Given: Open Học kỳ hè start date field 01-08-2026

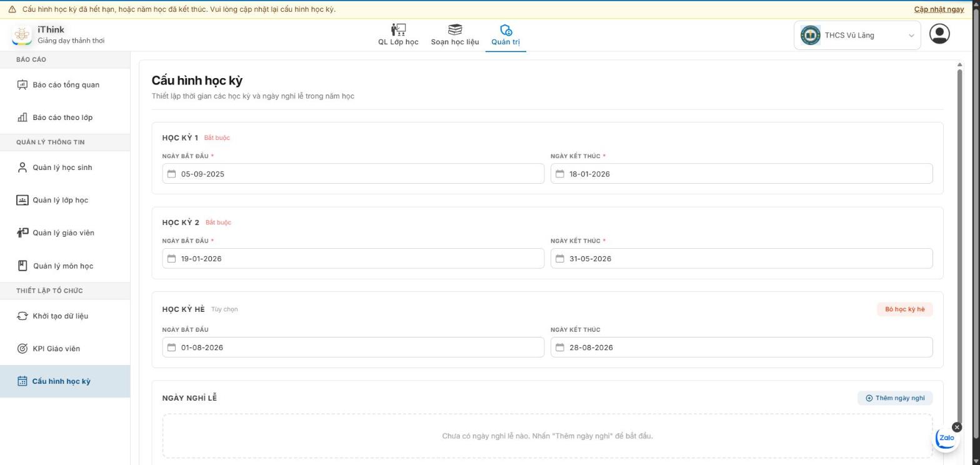Looking at the screenshot, I should click(x=353, y=347).
